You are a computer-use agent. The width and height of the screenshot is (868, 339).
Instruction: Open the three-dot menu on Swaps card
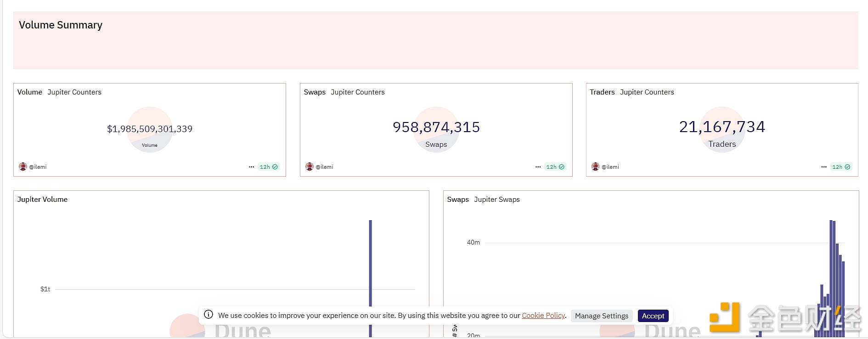pos(538,167)
